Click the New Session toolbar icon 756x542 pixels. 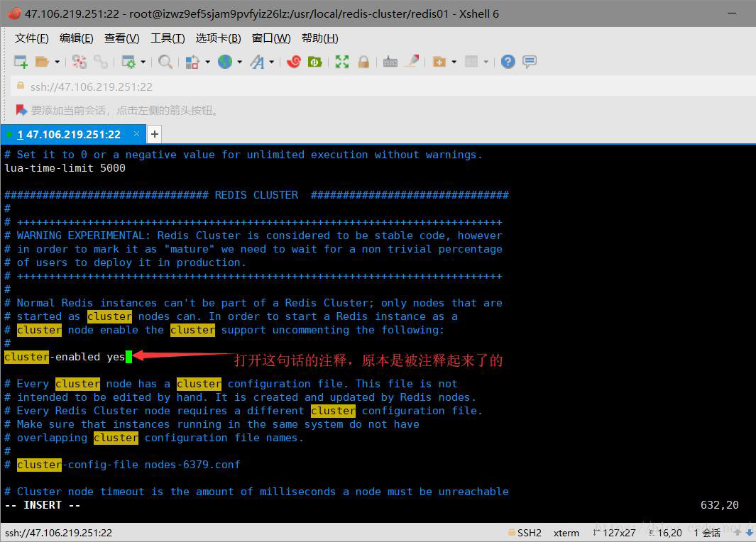point(21,62)
